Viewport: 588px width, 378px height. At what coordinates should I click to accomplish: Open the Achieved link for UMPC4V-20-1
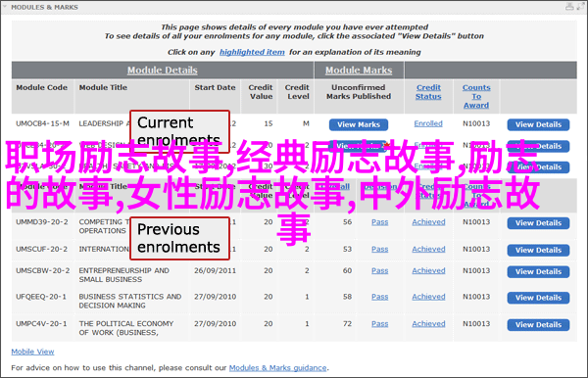pyautogui.click(x=428, y=324)
